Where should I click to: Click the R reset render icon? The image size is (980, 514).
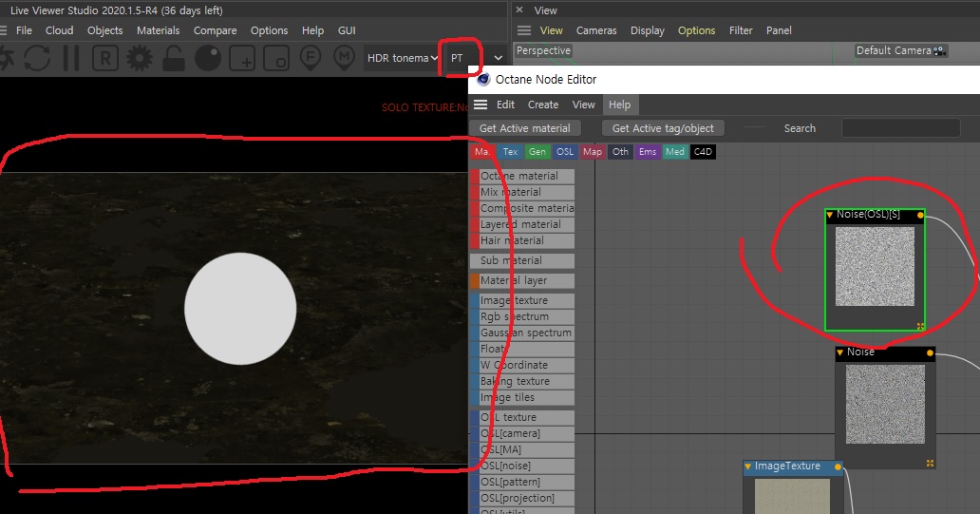coord(105,58)
